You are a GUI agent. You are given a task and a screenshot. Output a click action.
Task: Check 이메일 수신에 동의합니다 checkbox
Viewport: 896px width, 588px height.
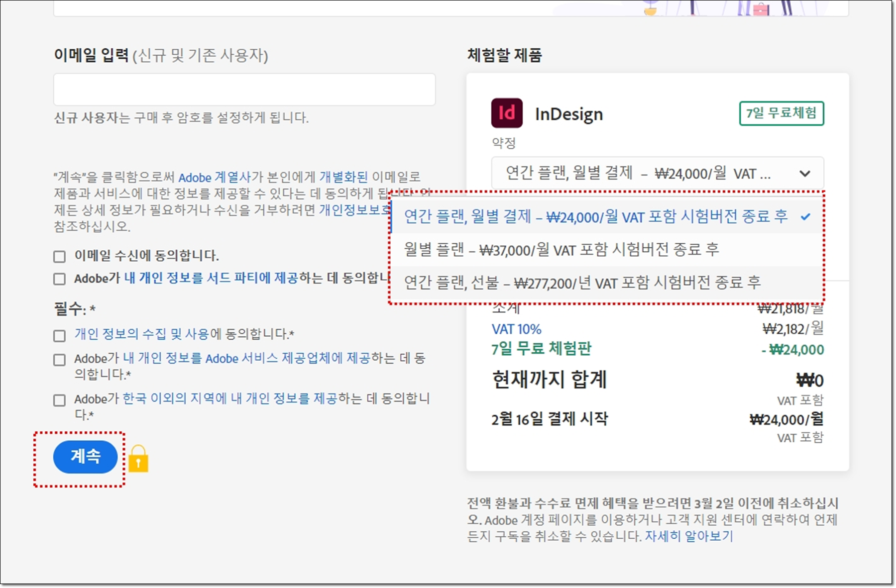(59, 256)
